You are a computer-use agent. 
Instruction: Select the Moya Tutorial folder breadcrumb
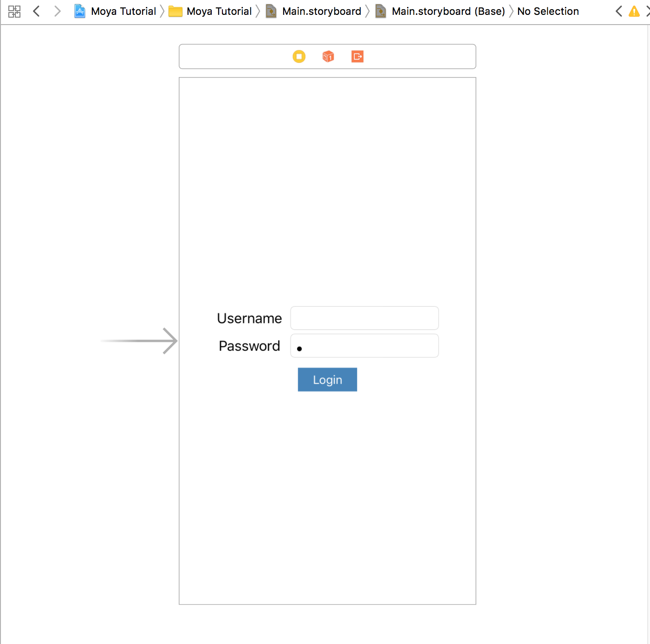pyautogui.click(x=210, y=11)
